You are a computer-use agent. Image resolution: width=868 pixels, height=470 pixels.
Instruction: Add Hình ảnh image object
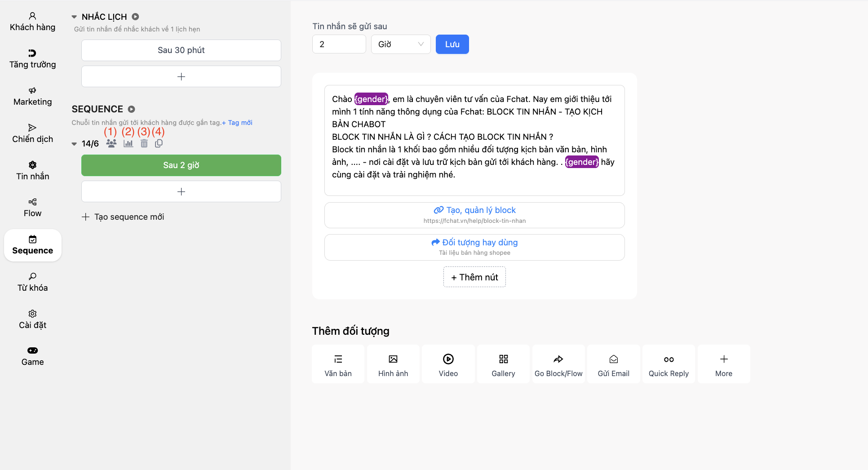tap(393, 364)
